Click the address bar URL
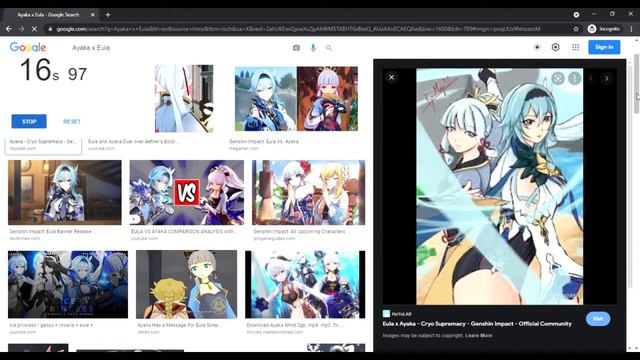Viewport: 640px width, 360px height. (x=298, y=29)
